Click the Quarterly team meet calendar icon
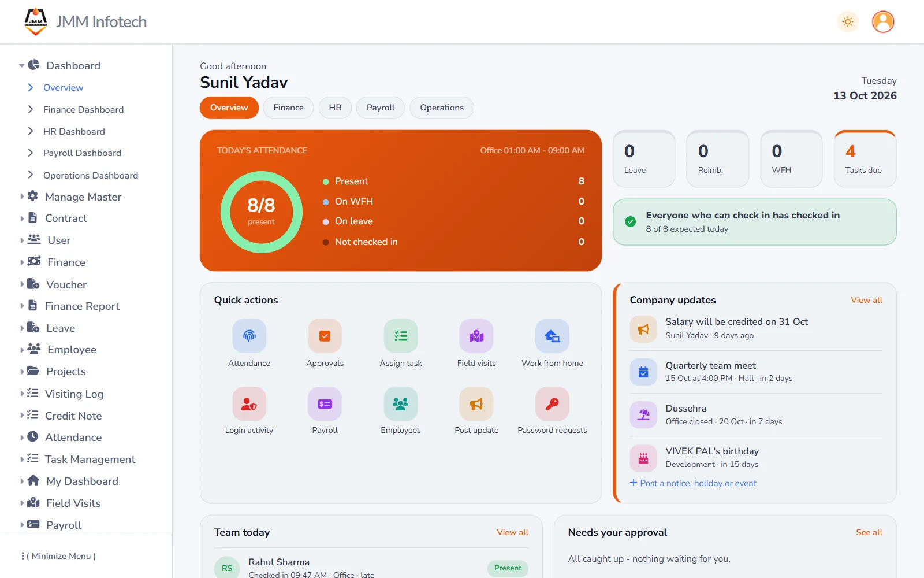Image resolution: width=924 pixels, height=578 pixels. coord(643,372)
